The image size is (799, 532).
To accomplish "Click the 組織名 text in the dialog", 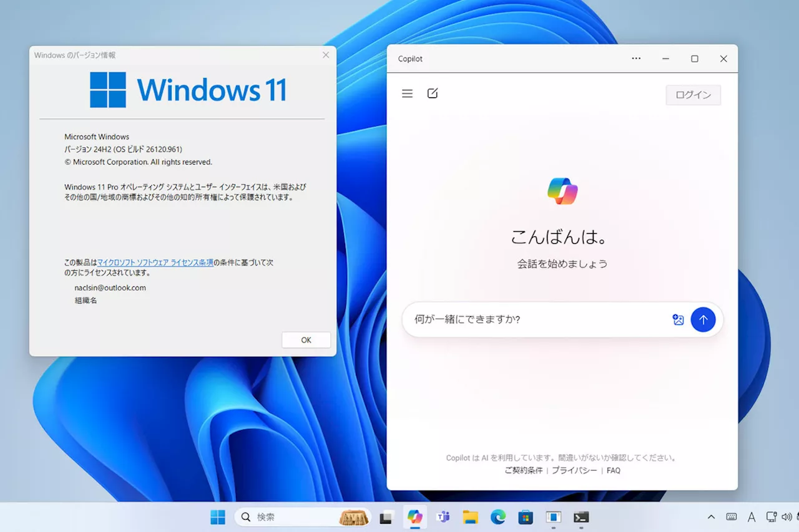I will coord(86,300).
